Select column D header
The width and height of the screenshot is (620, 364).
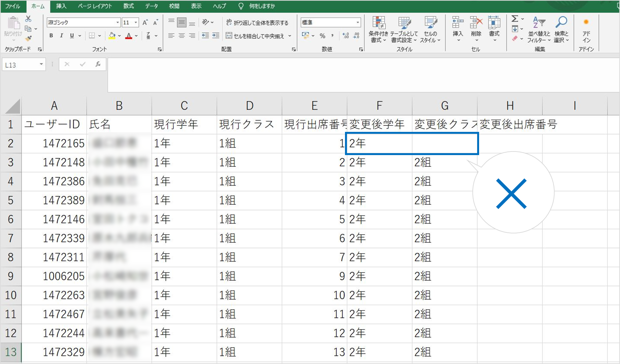[x=249, y=105]
